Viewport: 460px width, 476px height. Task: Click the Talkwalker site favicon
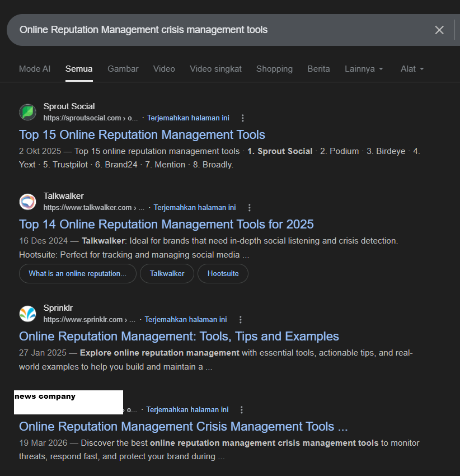pos(28,202)
